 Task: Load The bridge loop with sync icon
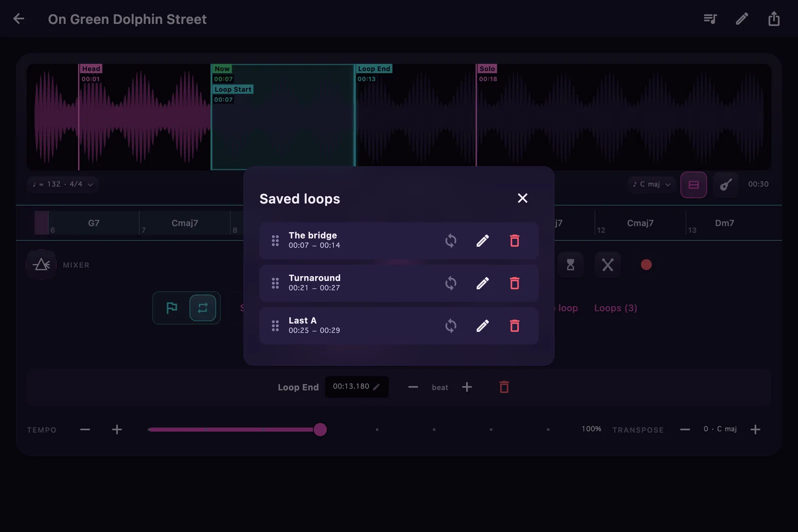coord(451,241)
